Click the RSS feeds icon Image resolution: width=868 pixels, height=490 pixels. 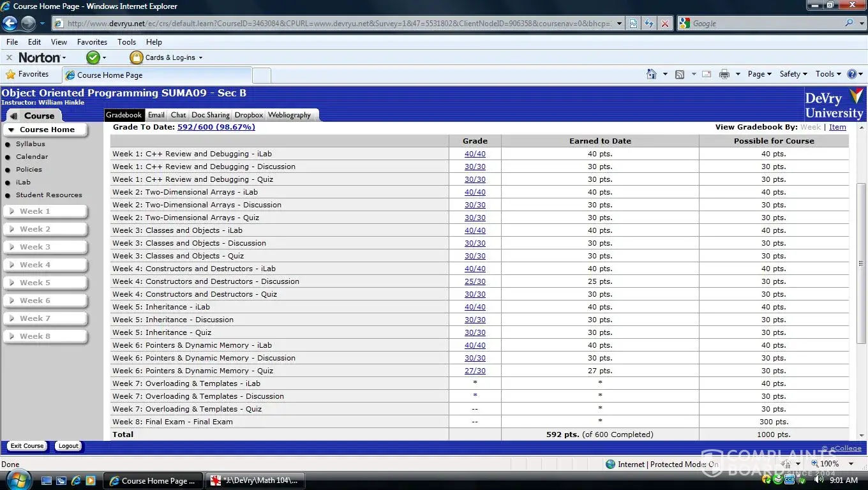coord(680,74)
